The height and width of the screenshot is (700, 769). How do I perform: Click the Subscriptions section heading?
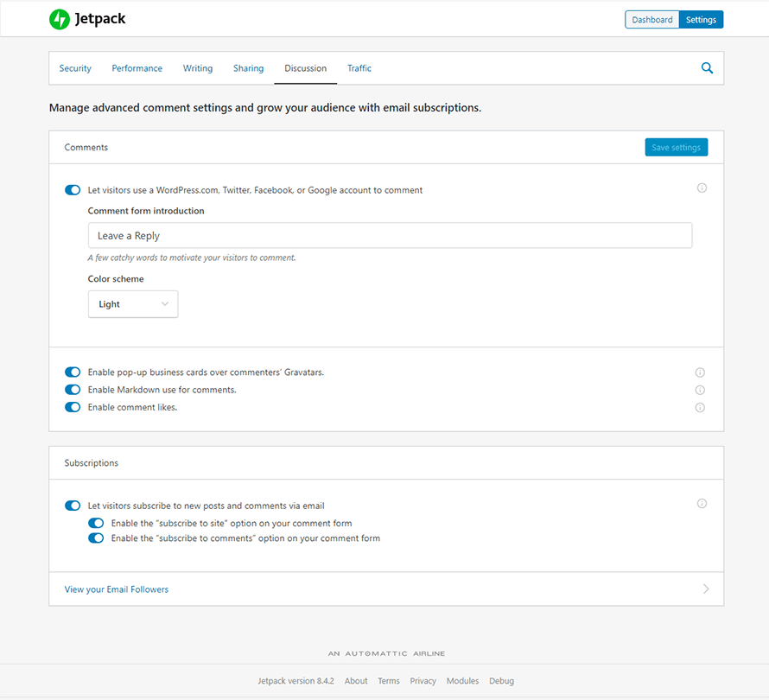click(92, 462)
